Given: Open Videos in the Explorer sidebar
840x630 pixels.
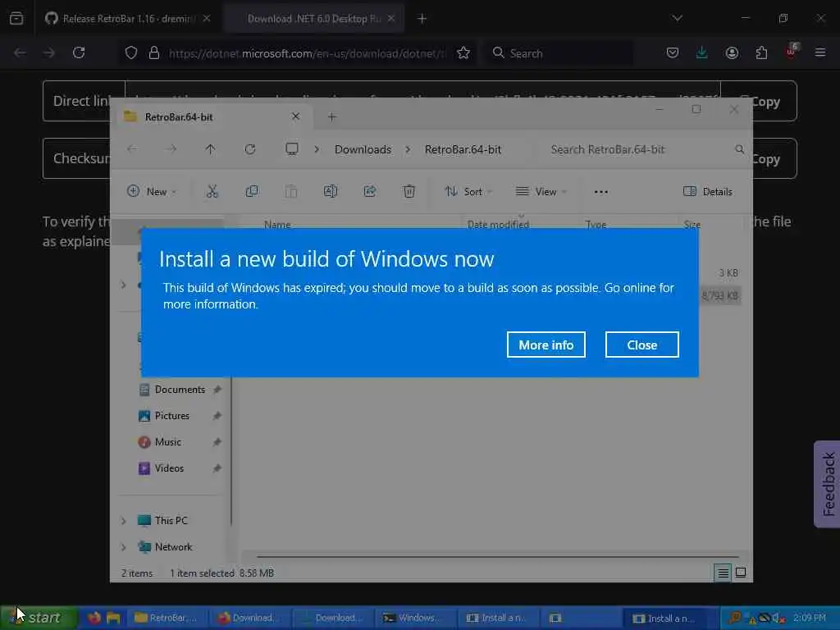Looking at the screenshot, I should coord(169,468).
